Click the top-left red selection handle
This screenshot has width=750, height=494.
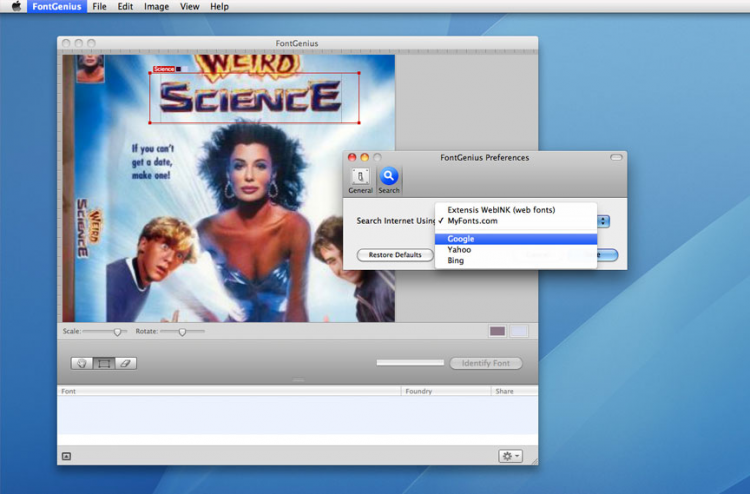150,73
